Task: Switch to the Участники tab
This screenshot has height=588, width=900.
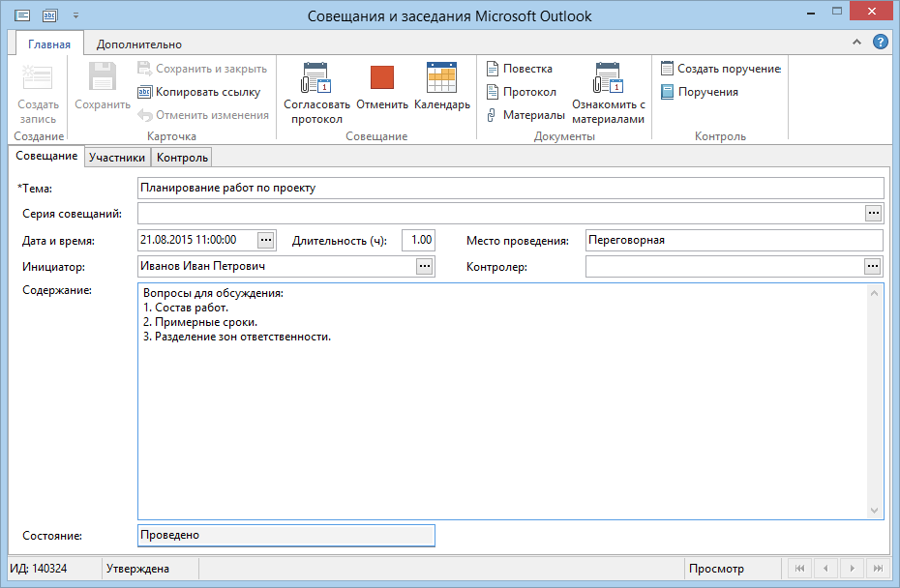Action: [x=116, y=158]
